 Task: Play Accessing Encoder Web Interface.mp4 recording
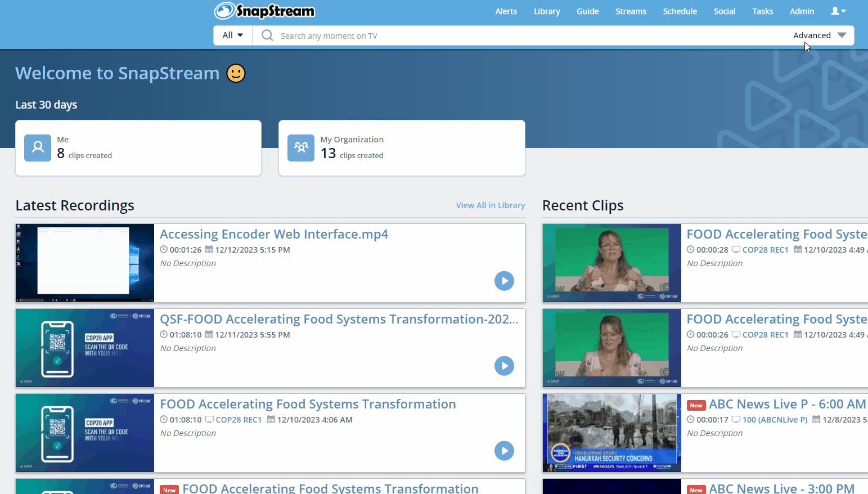(504, 281)
